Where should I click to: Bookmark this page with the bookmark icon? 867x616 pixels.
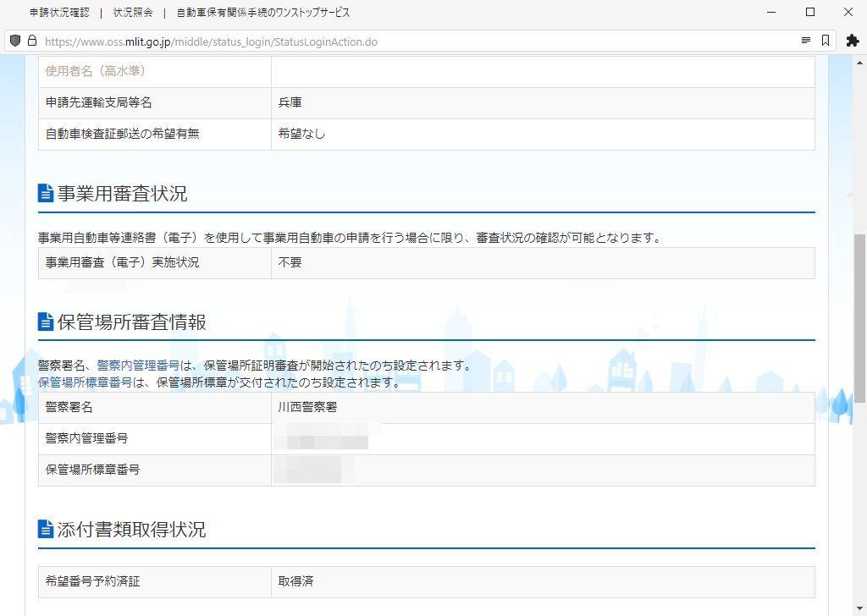[825, 41]
